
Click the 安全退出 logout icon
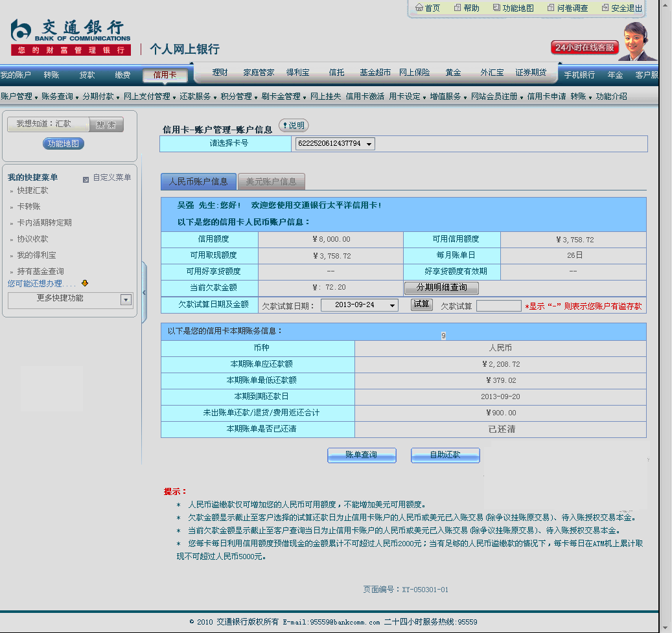click(x=605, y=8)
